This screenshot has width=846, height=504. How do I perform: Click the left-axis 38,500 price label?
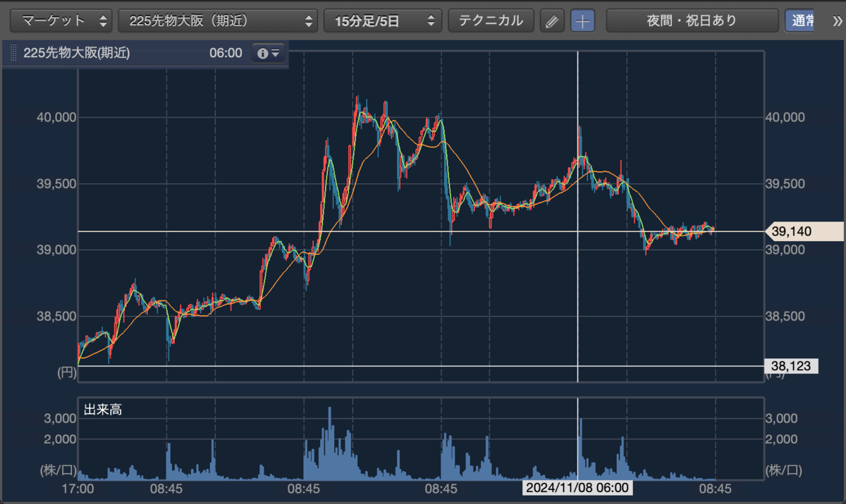(56, 316)
